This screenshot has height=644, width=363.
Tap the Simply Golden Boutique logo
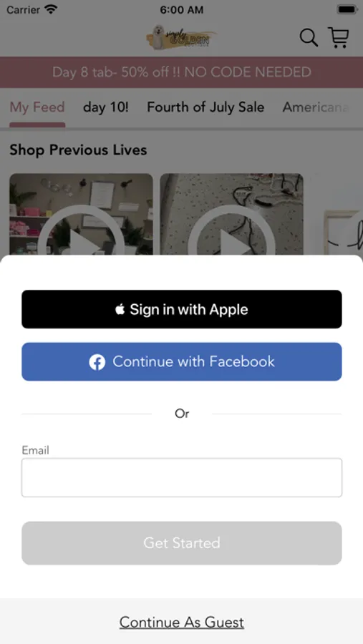[181, 37]
